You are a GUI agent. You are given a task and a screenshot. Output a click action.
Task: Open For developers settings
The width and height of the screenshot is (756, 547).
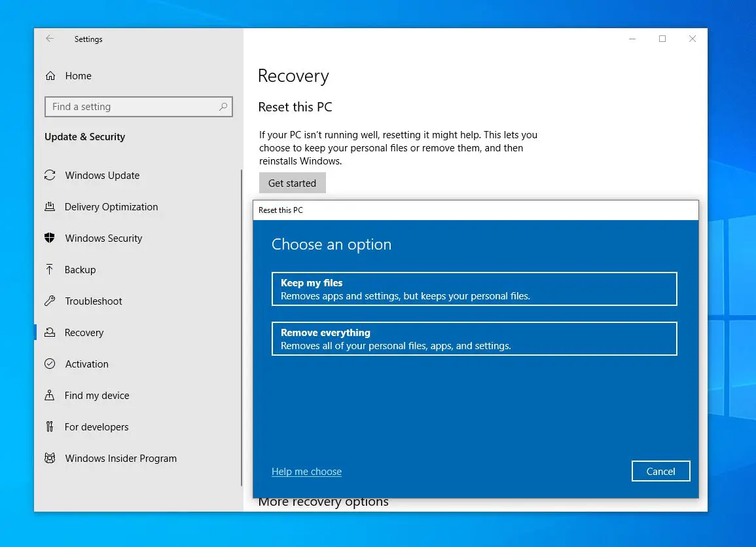[x=96, y=427]
